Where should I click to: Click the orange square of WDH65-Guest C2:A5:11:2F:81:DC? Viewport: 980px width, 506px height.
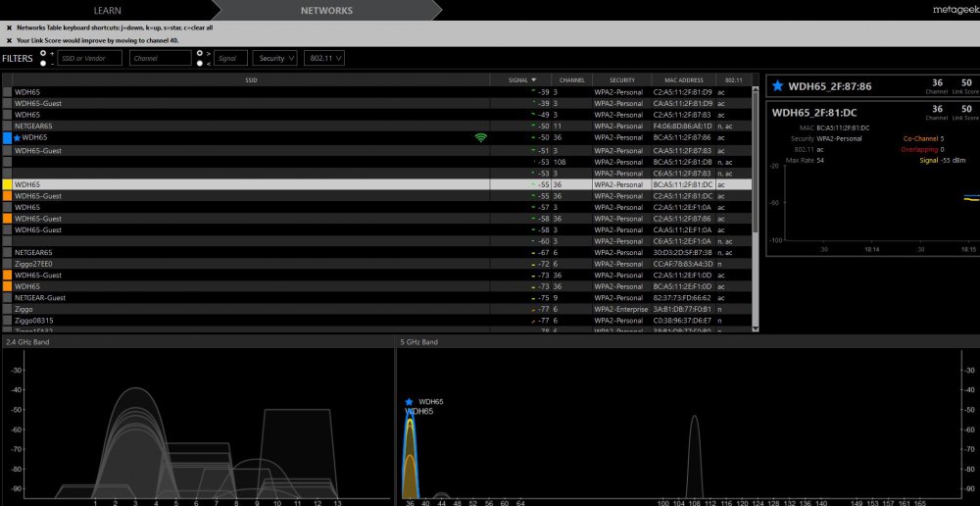[x=8, y=196]
